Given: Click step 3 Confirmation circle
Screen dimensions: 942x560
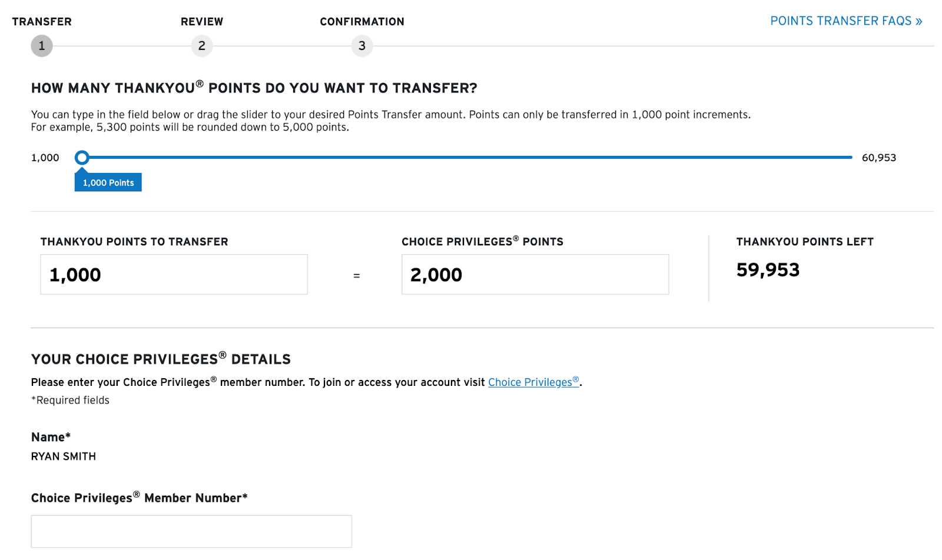Looking at the screenshot, I should 362,46.
